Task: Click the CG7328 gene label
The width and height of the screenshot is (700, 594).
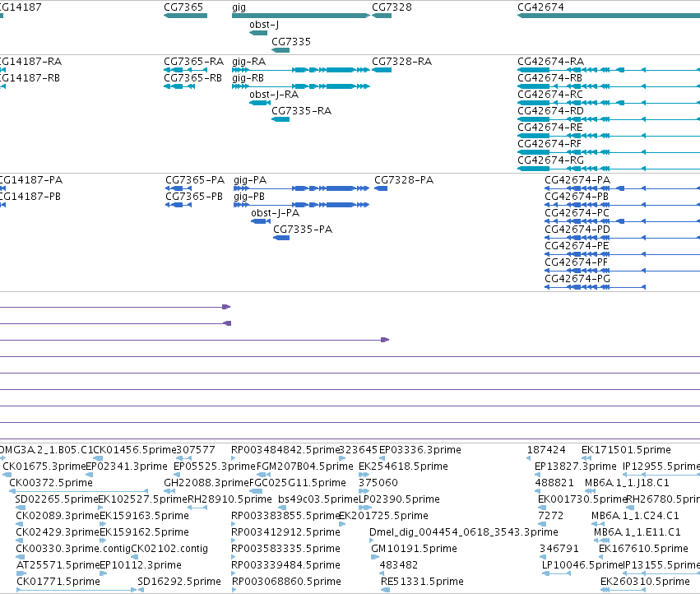Action: [x=392, y=7]
